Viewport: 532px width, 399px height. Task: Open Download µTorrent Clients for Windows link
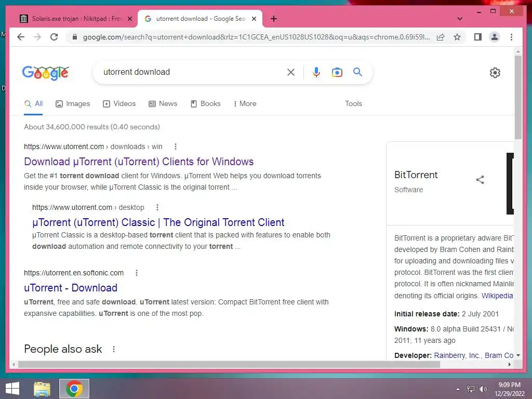(139, 162)
